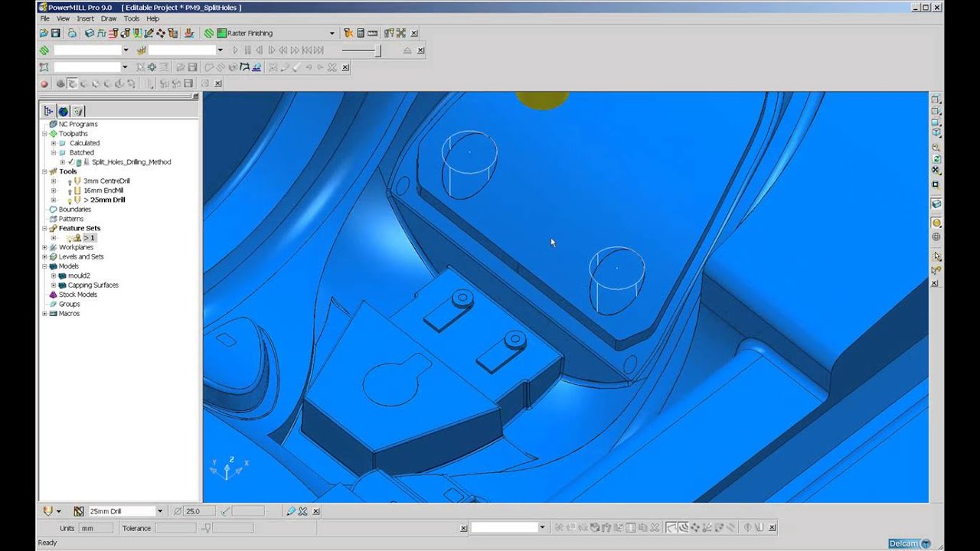
Task: Switch to the recycle bin tab
Action: (x=77, y=111)
